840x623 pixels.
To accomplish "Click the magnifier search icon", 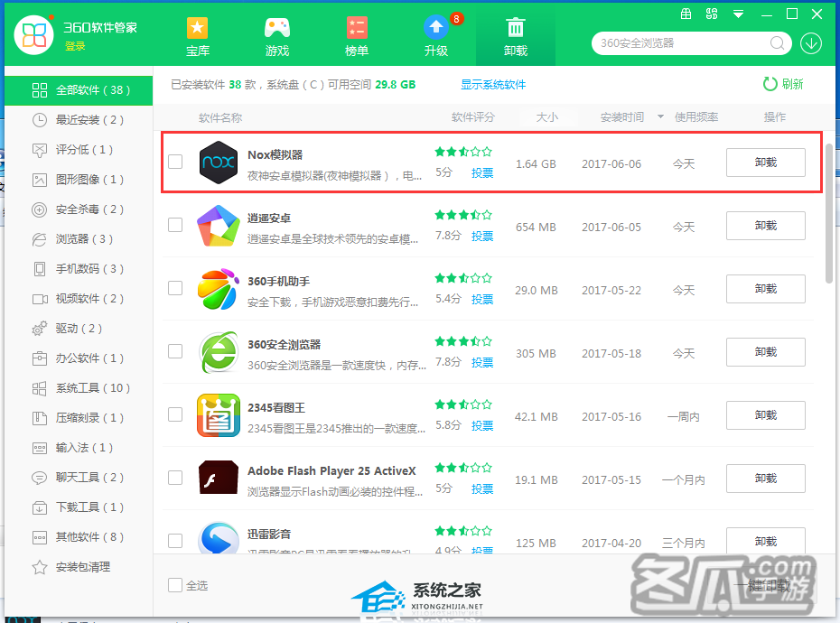I will point(778,43).
